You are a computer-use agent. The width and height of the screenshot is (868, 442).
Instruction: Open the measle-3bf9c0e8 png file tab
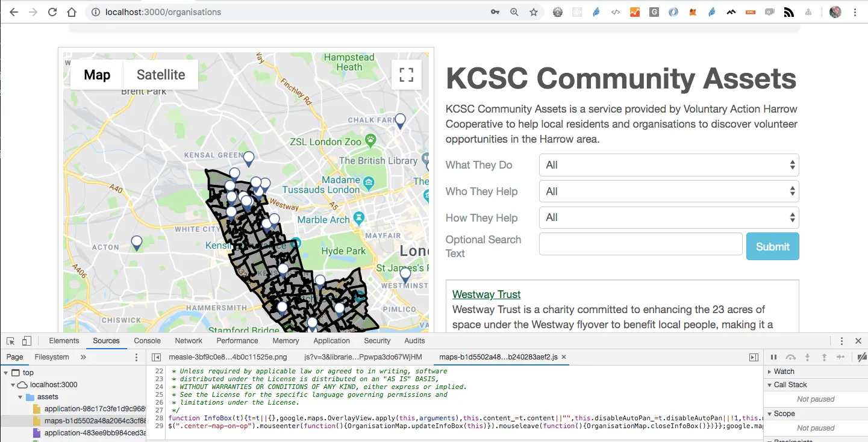(x=228, y=357)
